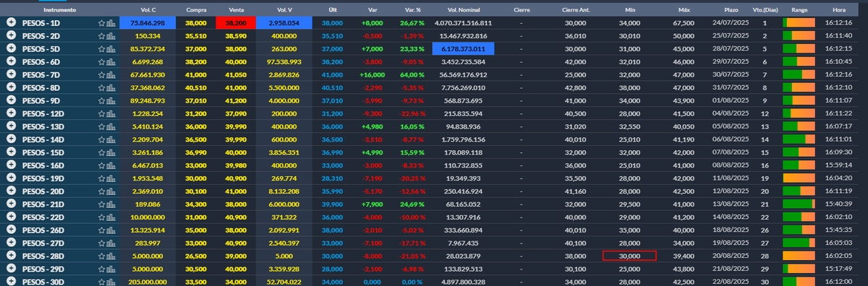868x286 pixels.
Task: Sort by the Vol. Nominal column header
Action: click(463, 9)
